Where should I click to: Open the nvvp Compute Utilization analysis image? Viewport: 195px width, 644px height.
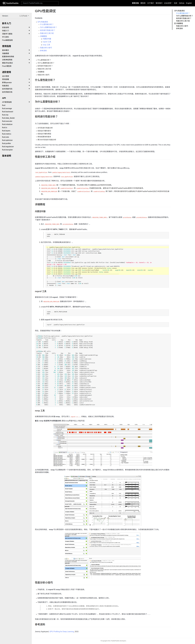coord(103,568)
